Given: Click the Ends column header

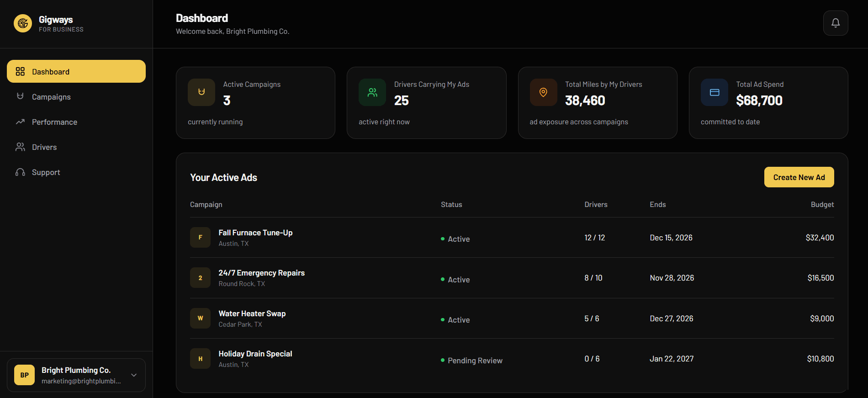Looking at the screenshot, I should pyautogui.click(x=658, y=204).
